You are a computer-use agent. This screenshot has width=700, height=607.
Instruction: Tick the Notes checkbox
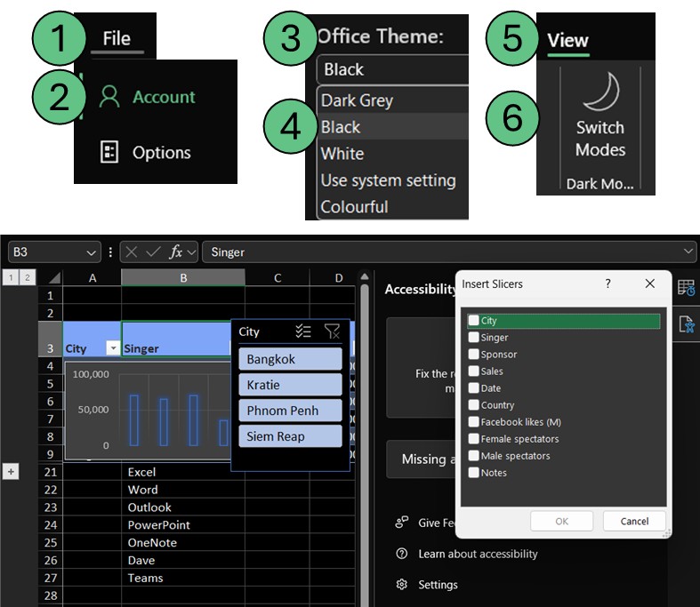474,473
